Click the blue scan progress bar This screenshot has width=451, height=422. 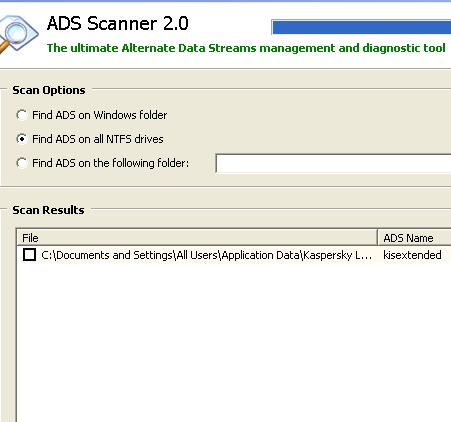[361, 27]
